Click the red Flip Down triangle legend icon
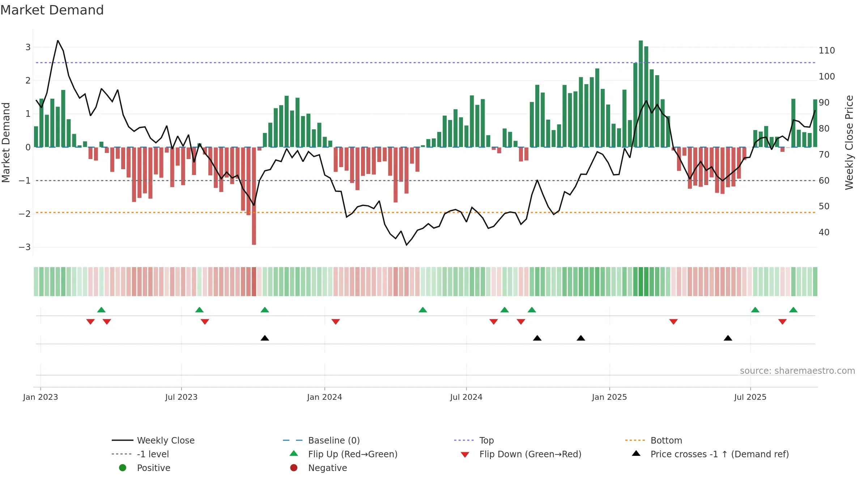868x488 pixels. pos(465,455)
